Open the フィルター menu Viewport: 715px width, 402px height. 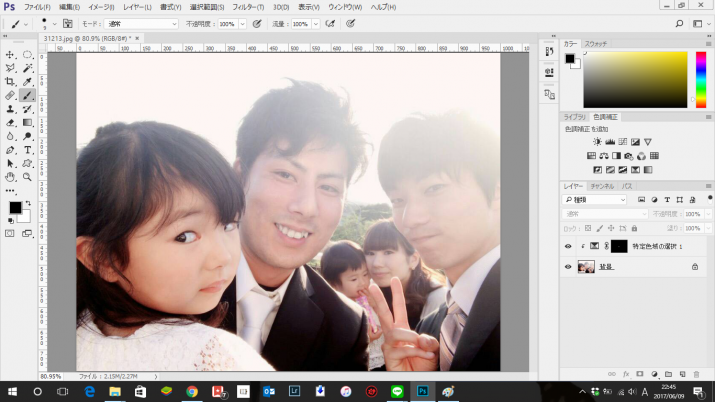pyautogui.click(x=247, y=7)
